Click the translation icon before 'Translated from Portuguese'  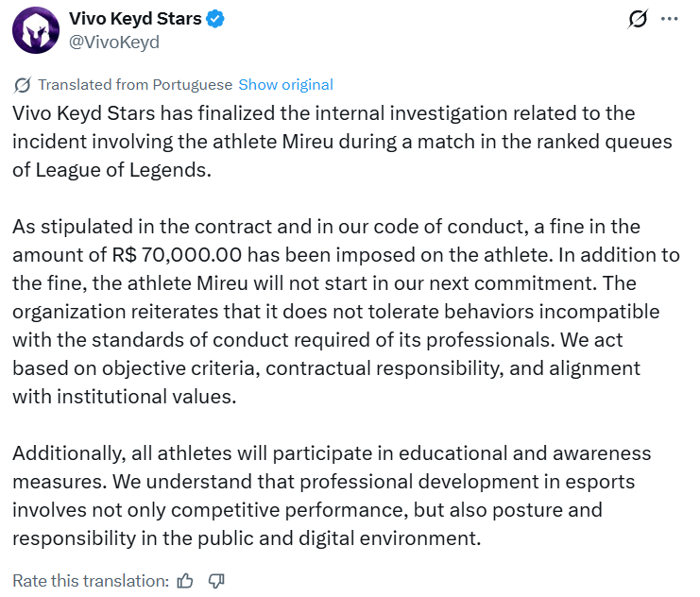[x=22, y=85]
